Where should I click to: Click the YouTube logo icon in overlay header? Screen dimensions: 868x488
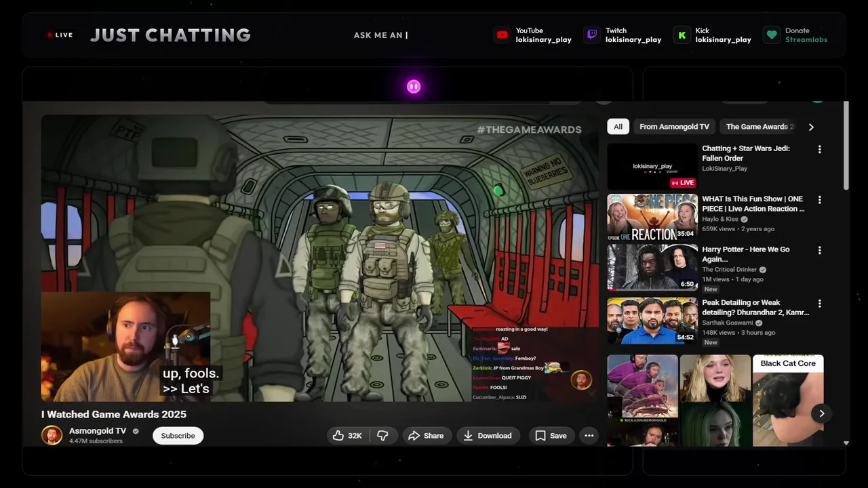(502, 35)
